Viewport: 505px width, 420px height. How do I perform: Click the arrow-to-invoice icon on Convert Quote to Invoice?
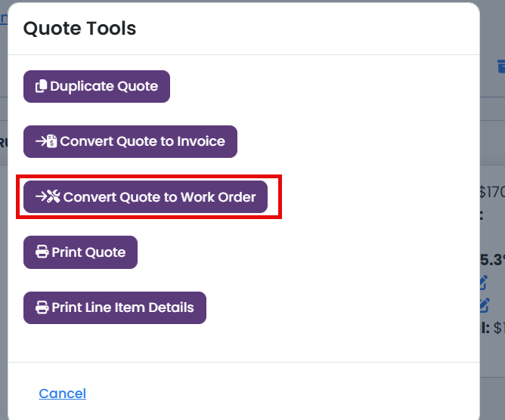coord(46,141)
